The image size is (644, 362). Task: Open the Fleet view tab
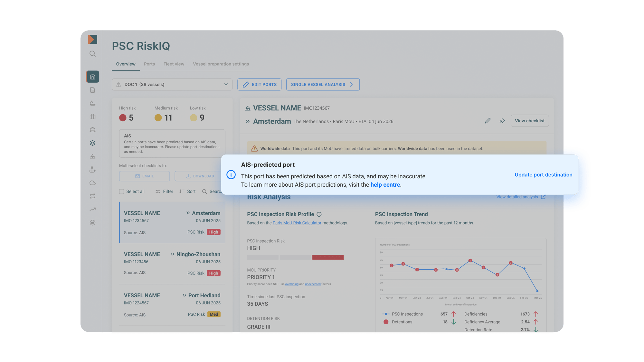174,64
